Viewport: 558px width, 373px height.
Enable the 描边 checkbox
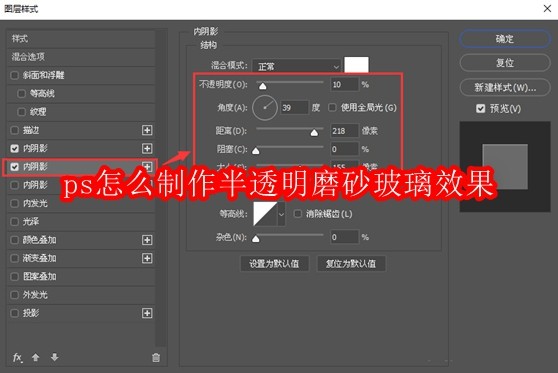click(15, 130)
